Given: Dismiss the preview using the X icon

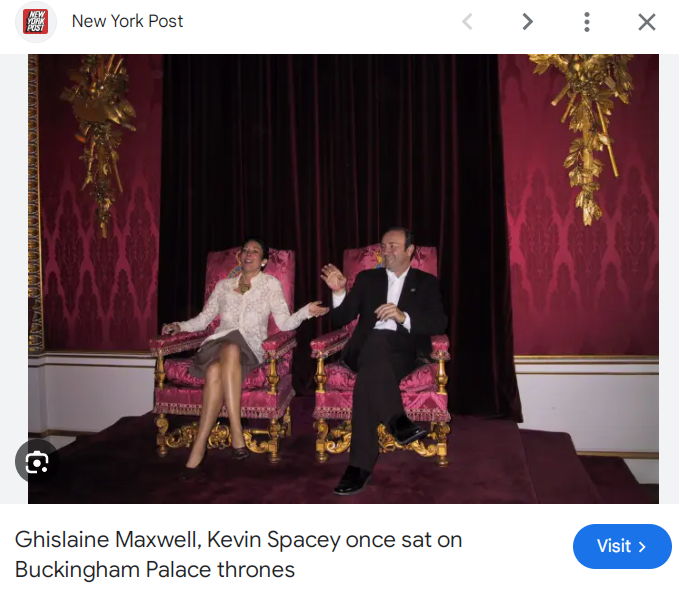Looking at the screenshot, I should tap(647, 22).
